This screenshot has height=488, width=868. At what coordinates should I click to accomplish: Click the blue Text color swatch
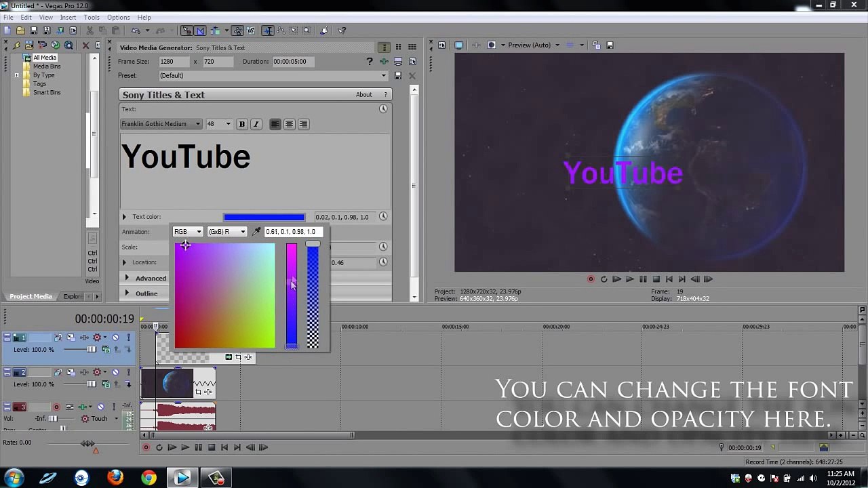(x=264, y=217)
